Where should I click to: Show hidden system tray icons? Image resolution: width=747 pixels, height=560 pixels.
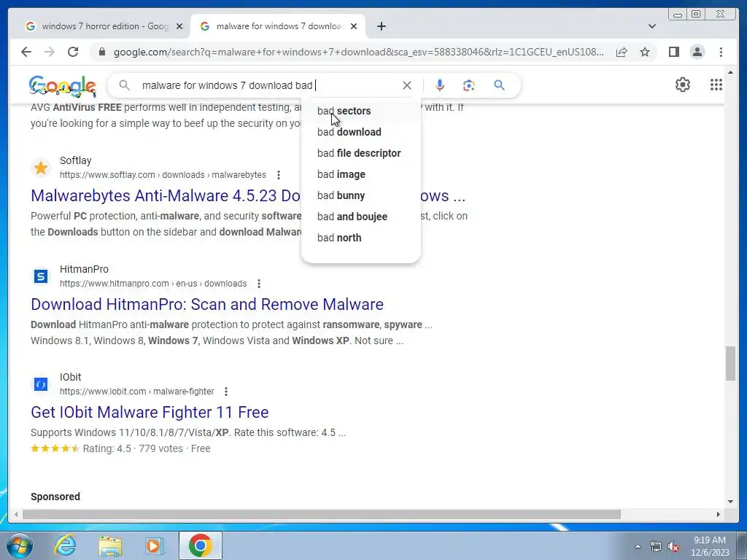coord(638,546)
